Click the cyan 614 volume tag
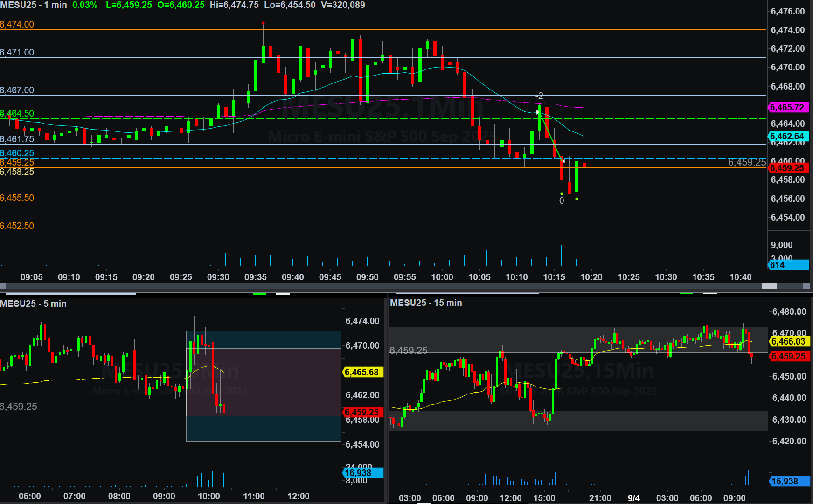 787,265
